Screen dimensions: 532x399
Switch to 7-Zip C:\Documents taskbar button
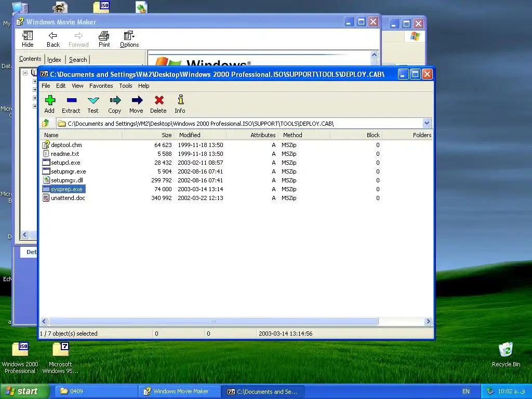pos(262,391)
